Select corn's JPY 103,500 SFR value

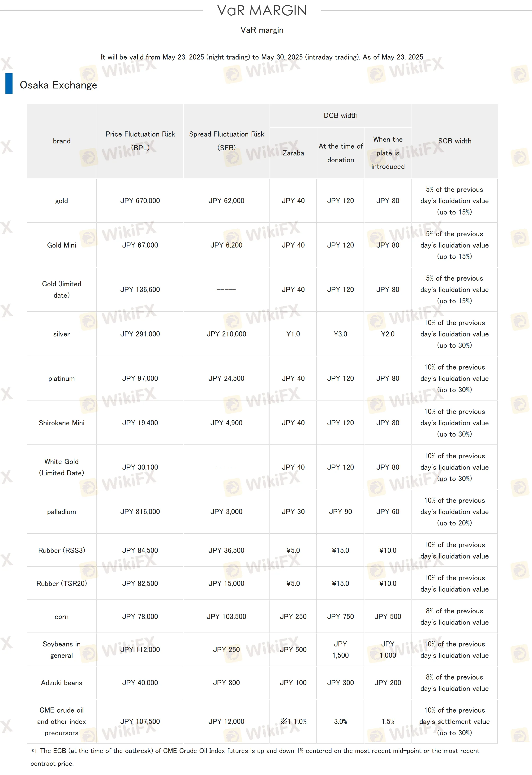(226, 617)
